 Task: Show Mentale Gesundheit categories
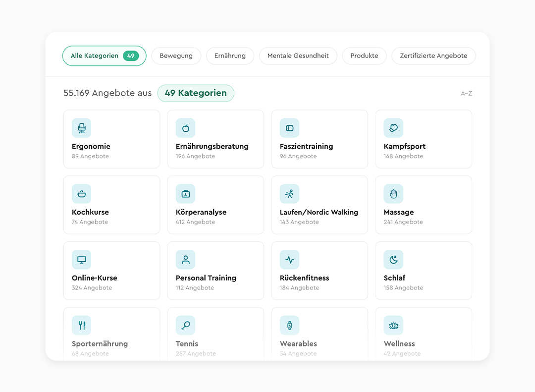[x=298, y=56]
